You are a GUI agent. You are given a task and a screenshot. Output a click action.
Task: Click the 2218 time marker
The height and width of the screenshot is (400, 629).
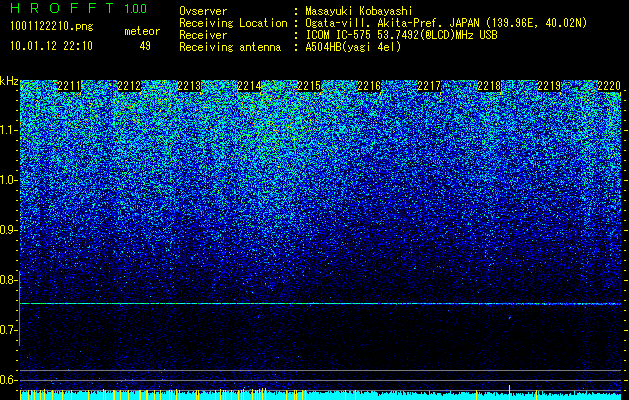coord(489,86)
